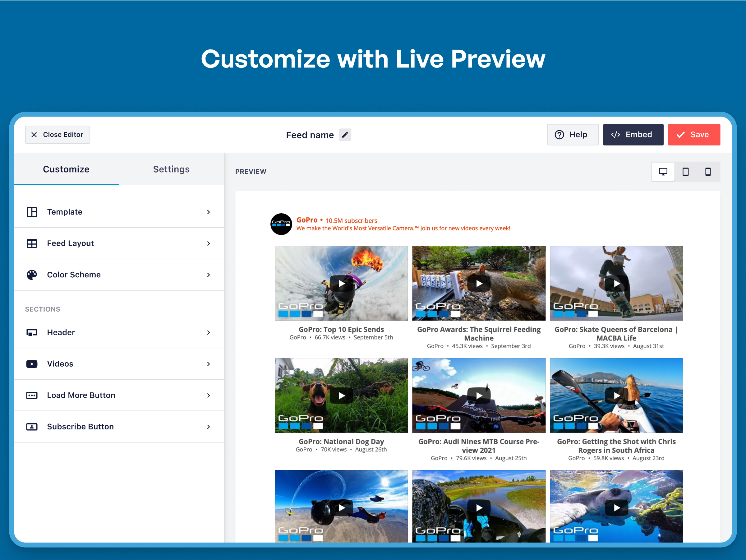The width and height of the screenshot is (746, 560).
Task: Click the Feed Layout grid icon
Action: point(32,243)
